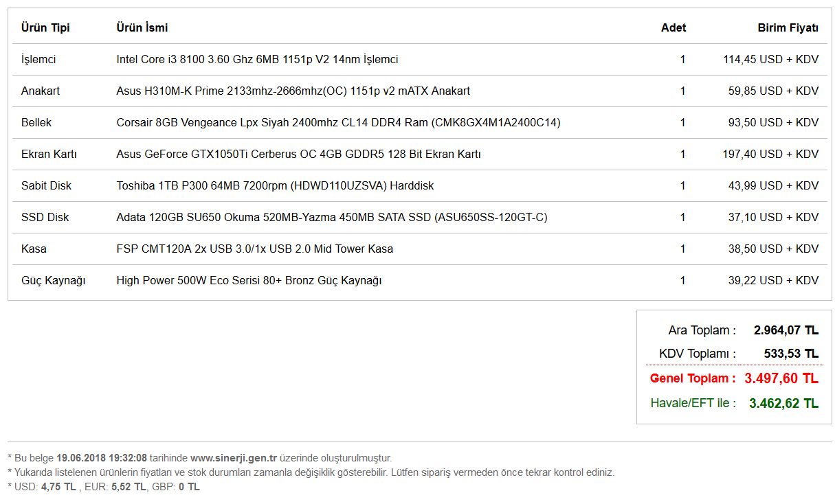
Task: Click the 19.06.2018 19:32:08 timestamp
Action: (x=102, y=458)
